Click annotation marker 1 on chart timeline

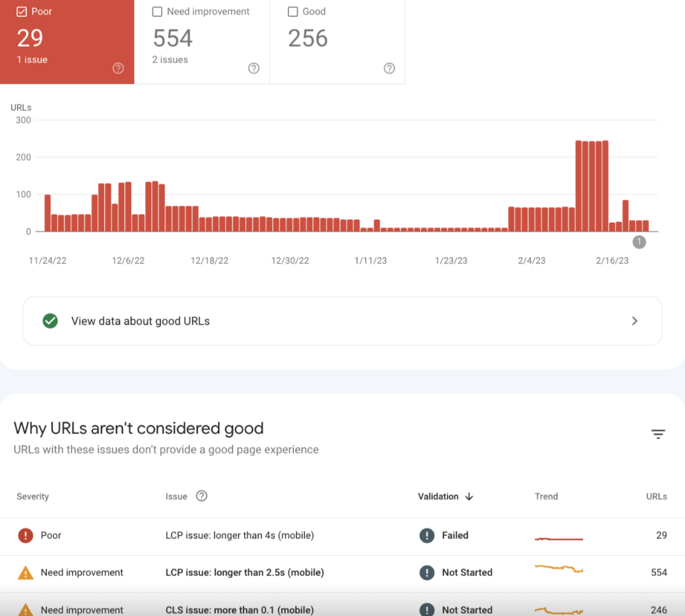[x=639, y=242]
